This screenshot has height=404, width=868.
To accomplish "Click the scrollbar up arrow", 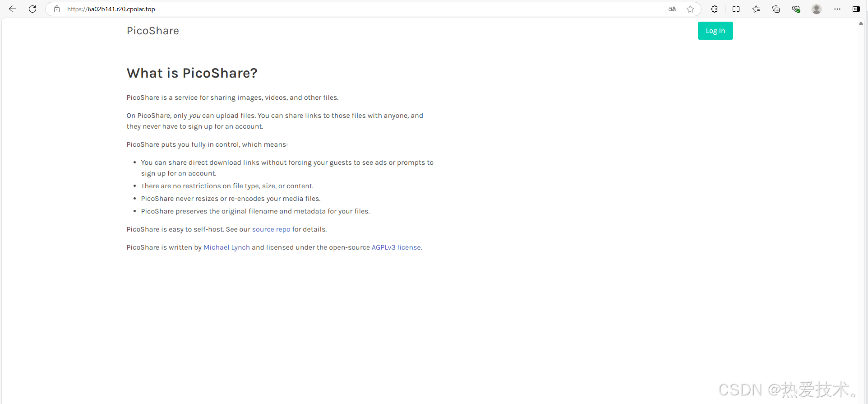I will [861, 23].
